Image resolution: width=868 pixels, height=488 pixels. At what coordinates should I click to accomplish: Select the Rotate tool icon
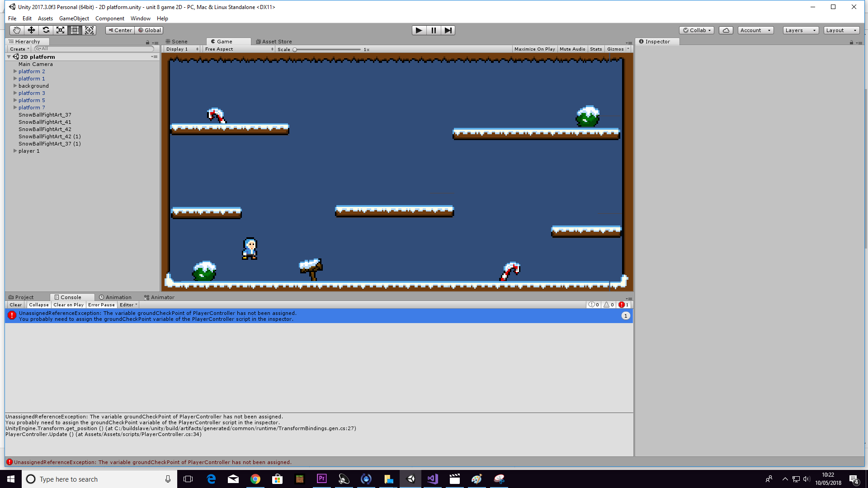point(46,30)
